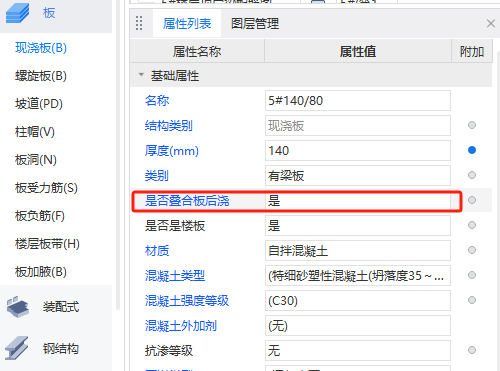500x371 pixels.
Task: Open the 混凝土外加剂 value (无)
Action: [x=358, y=325]
